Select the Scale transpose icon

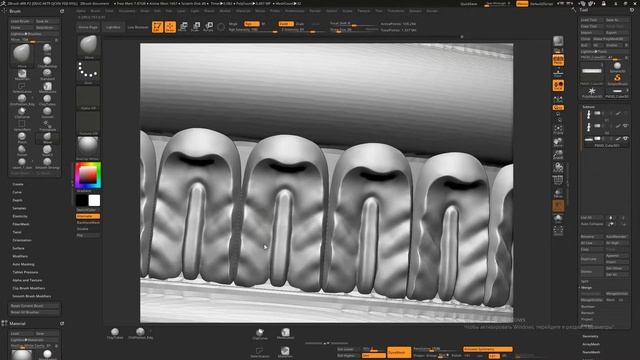tap(196, 27)
